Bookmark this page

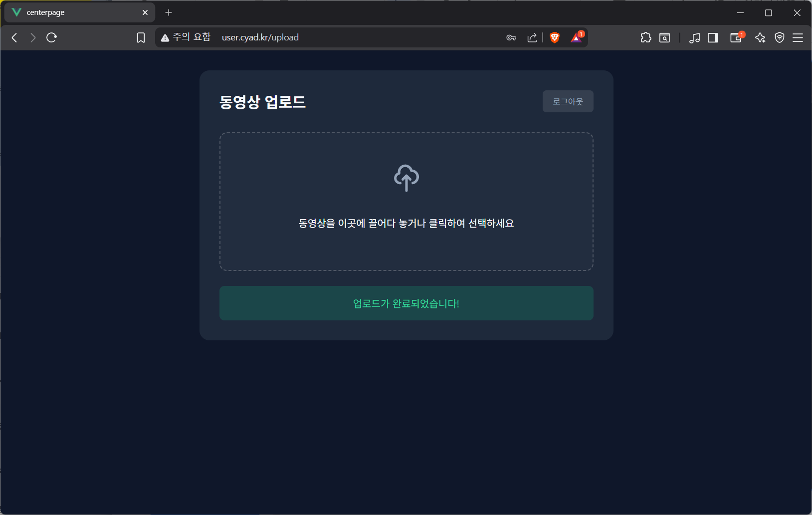(x=141, y=37)
